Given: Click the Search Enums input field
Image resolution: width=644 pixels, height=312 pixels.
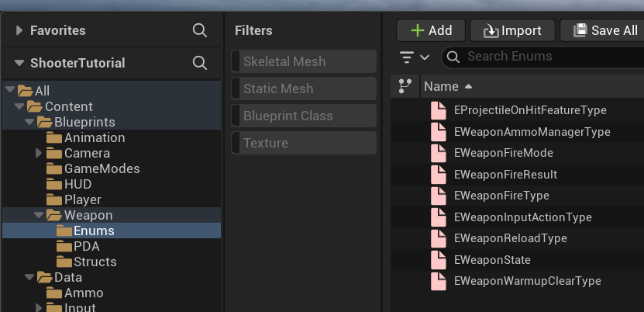Looking at the screenshot, I should [550, 57].
